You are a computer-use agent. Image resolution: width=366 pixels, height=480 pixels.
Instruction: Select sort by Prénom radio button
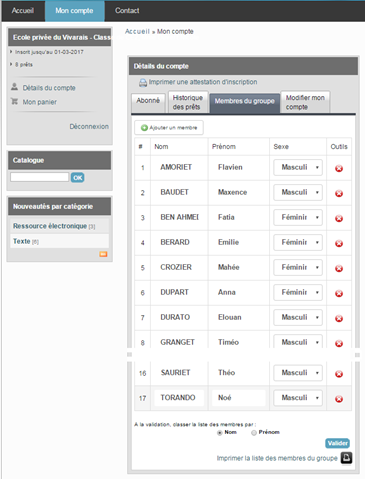pos(254,433)
